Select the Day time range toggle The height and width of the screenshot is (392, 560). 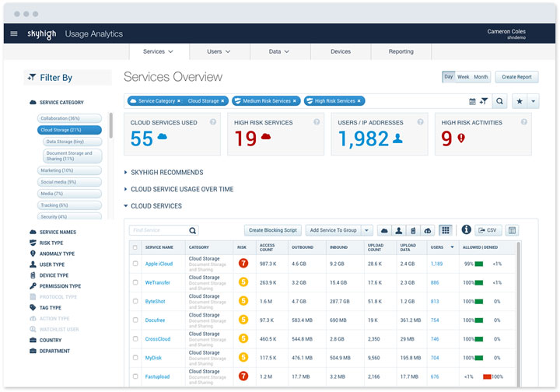(449, 77)
